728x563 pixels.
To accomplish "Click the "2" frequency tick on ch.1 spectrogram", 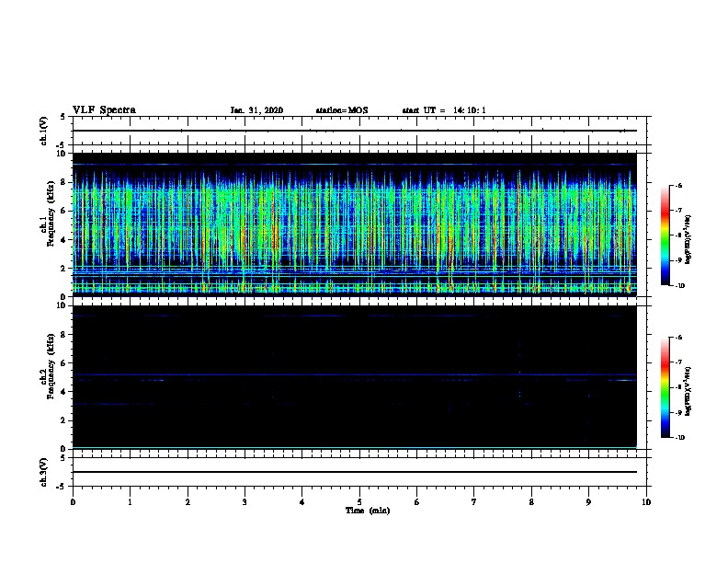I will click(63, 269).
